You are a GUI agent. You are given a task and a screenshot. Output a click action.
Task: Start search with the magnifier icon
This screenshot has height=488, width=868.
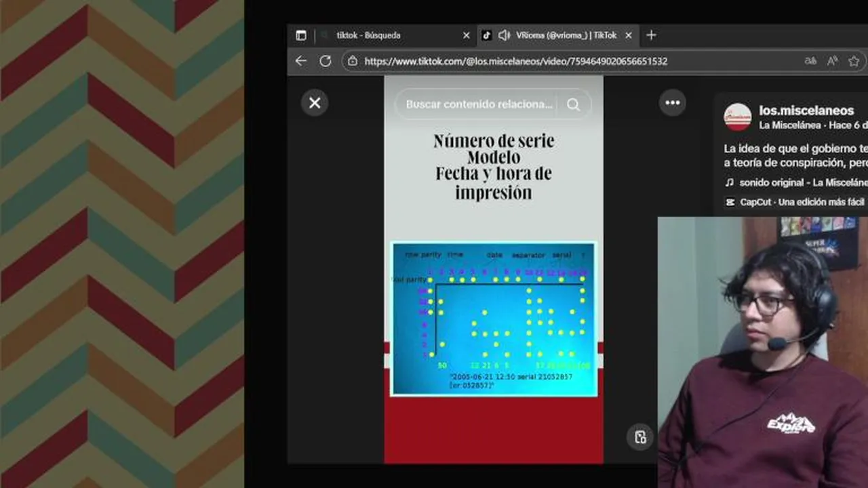click(574, 104)
